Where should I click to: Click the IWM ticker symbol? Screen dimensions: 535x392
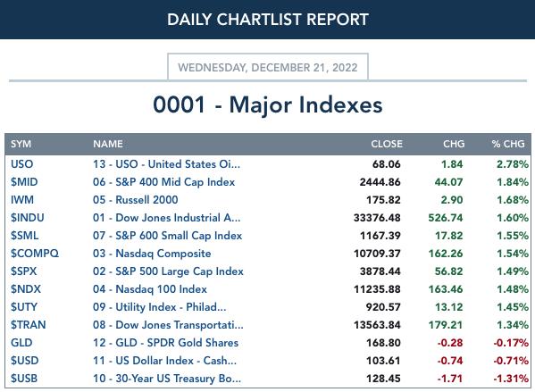[22, 200]
